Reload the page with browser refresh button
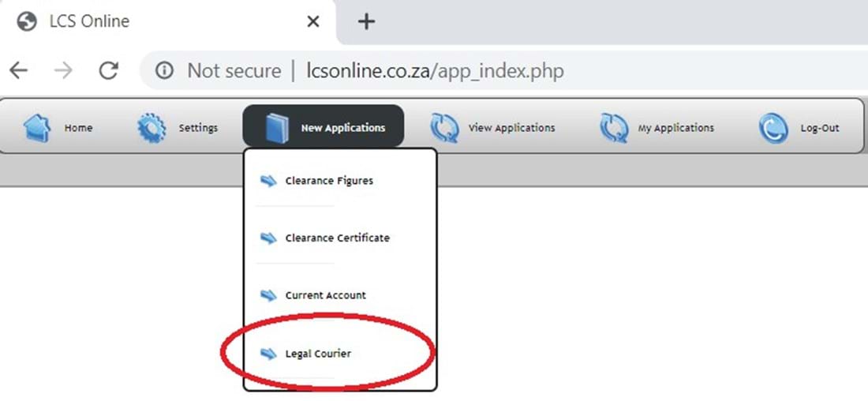Viewport: 868px width, 401px height. tap(109, 70)
